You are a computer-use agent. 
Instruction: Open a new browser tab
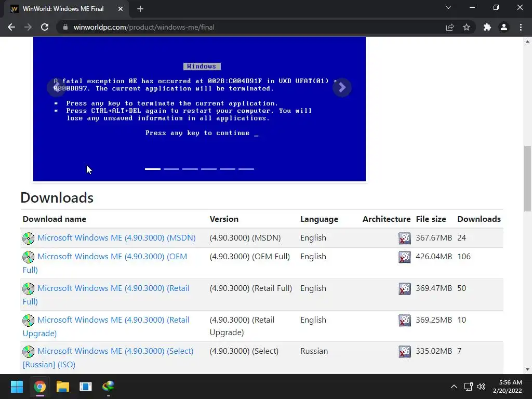(140, 9)
